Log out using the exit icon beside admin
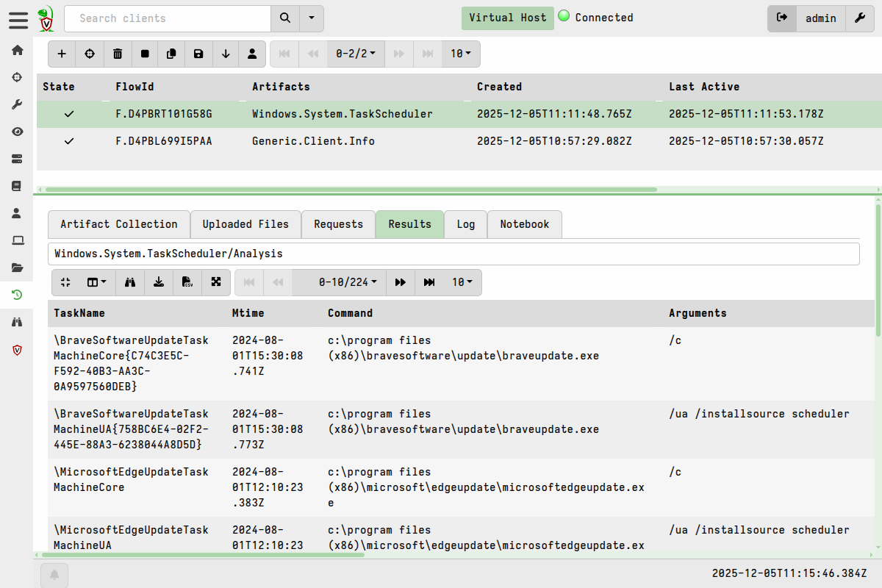Image resolution: width=882 pixels, height=588 pixels. coord(781,18)
